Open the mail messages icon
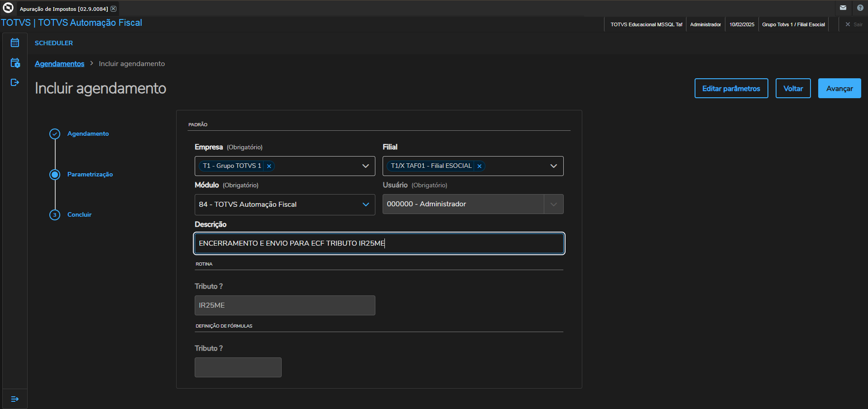868x409 pixels. click(x=843, y=8)
